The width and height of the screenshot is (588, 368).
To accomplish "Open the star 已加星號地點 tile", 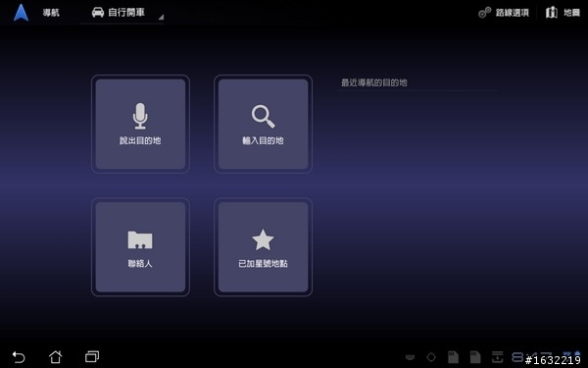I will pyautogui.click(x=263, y=246).
